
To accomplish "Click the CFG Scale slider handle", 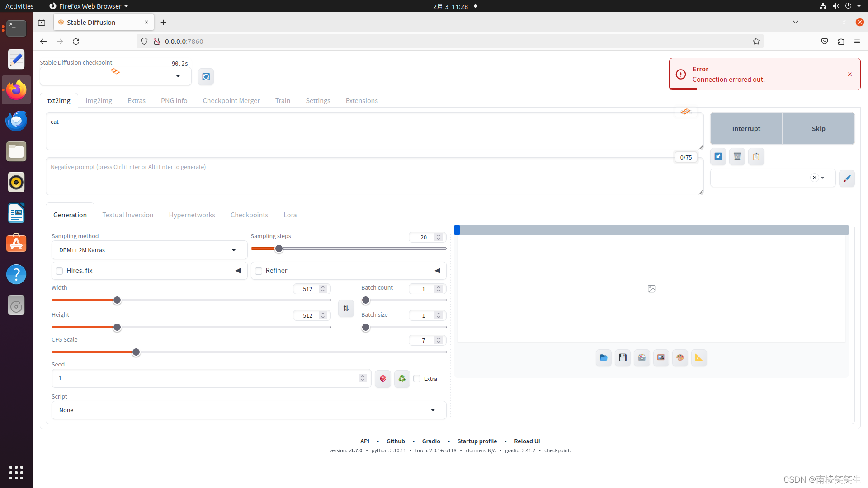I will 136,352.
